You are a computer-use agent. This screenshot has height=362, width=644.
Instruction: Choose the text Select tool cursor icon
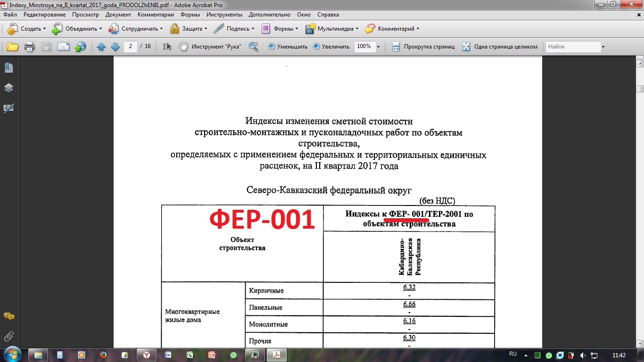click(x=167, y=47)
